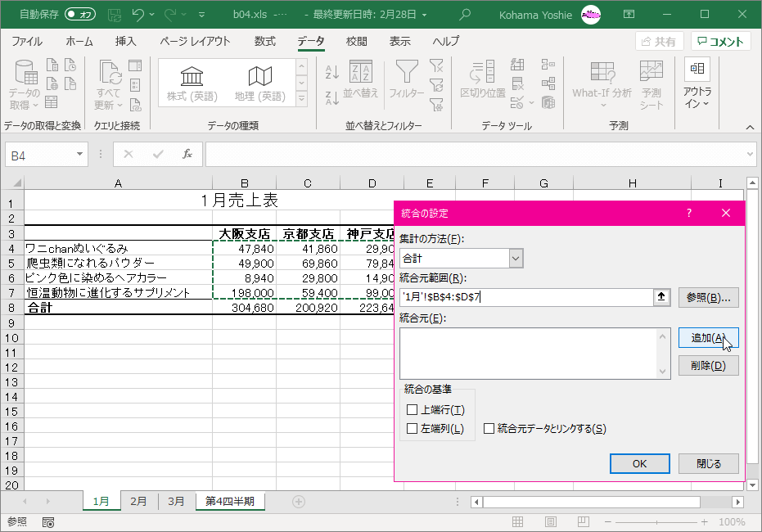Expand the Name Box dropdown arrow
The width and height of the screenshot is (762, 532).
point(79,154)
